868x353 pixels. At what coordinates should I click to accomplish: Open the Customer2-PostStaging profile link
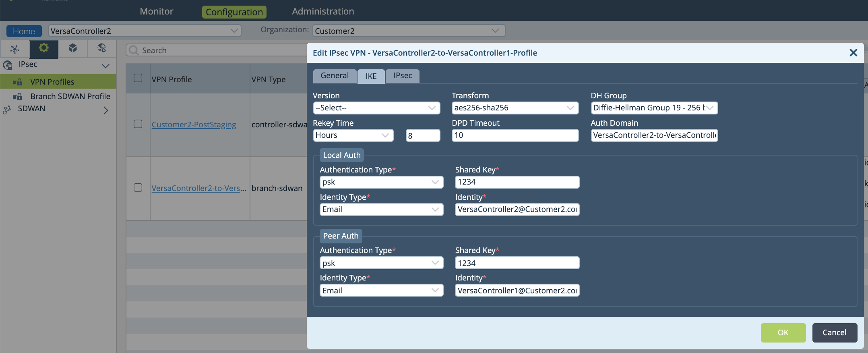point(194,125)
